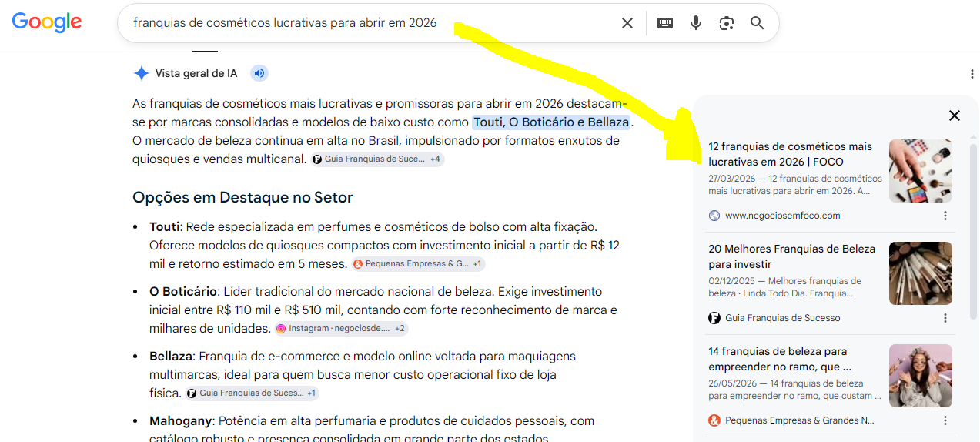Open '14 franquias de beleza para empreender' result
The width and height of the screenshot is (980, 442).
point(780,359)
